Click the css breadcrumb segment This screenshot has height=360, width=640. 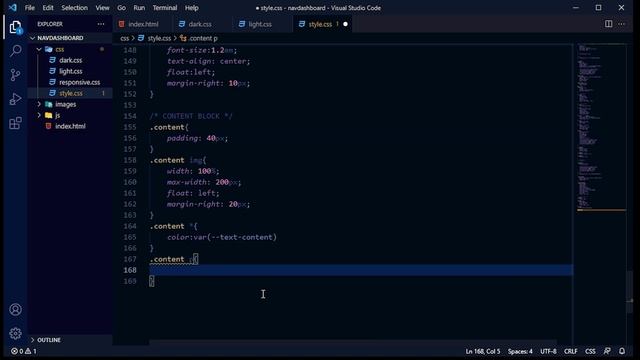(124, 38)
